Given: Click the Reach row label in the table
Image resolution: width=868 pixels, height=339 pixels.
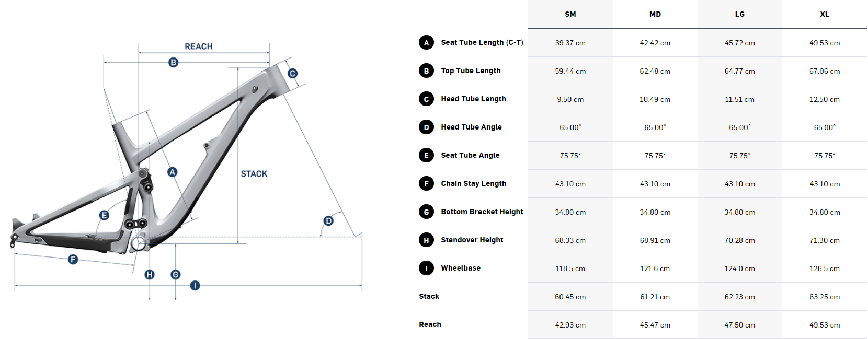Looking at the screenshot, I should [430, 325].
